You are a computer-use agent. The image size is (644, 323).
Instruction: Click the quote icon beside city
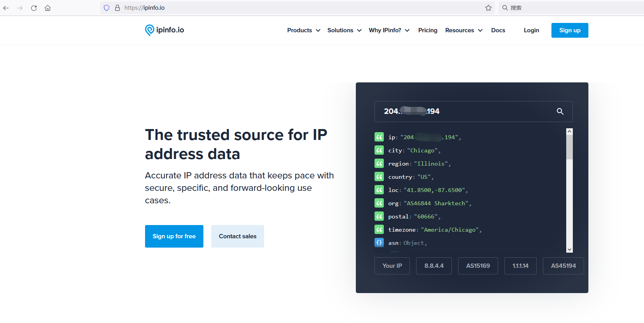pos(379,150)
